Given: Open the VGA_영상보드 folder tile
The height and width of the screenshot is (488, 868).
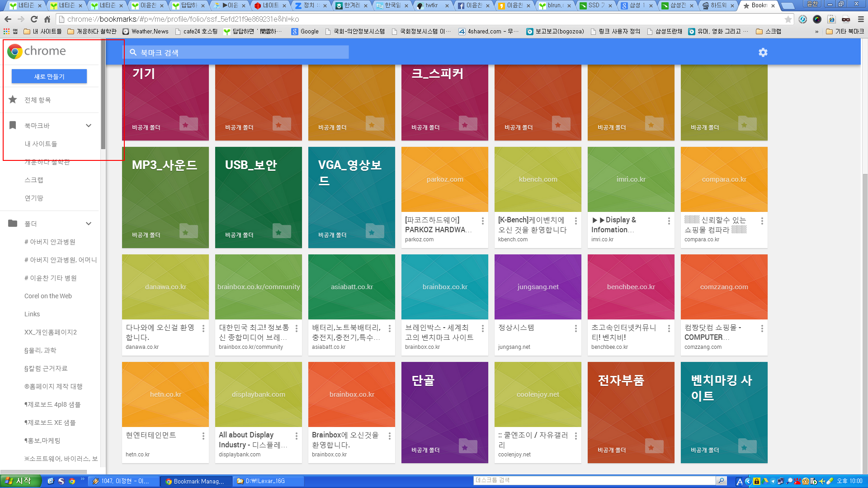Looking at the screenshot, I should point(351,197).
